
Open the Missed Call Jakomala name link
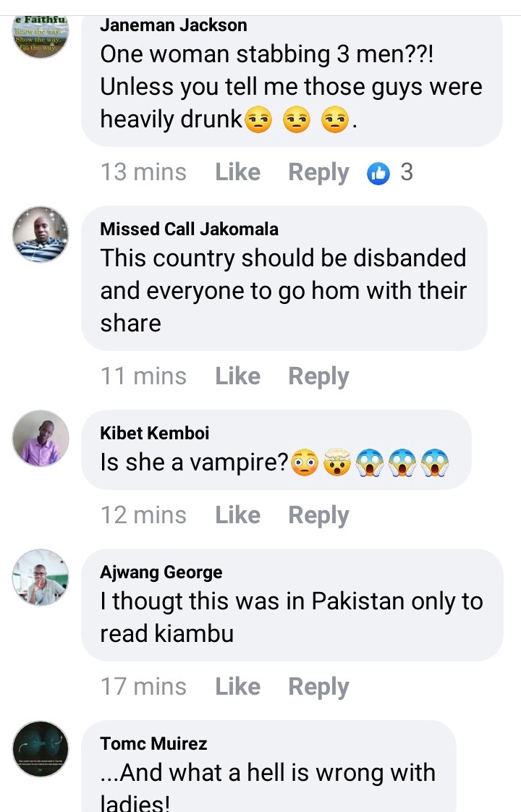[x=189, y=229]
